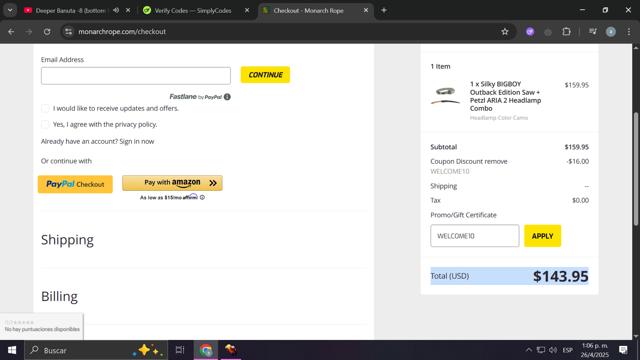The width and height of the screenshot is (640, 360).
Task: Click Pay with Amazon button
Action: click(x=172, y=183)
